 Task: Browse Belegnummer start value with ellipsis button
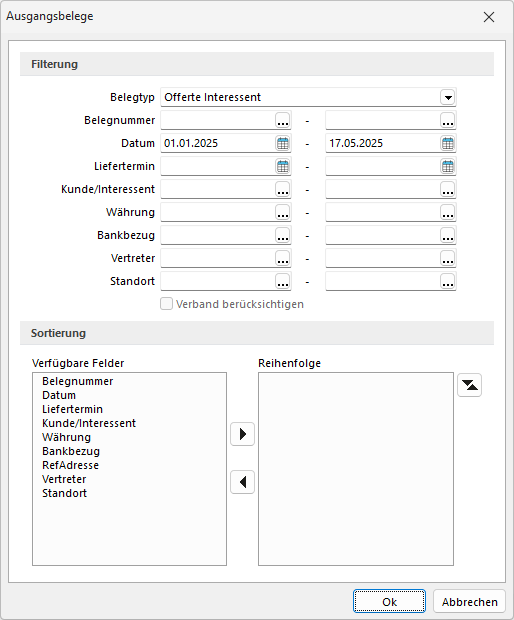click(x=283, y=121)
